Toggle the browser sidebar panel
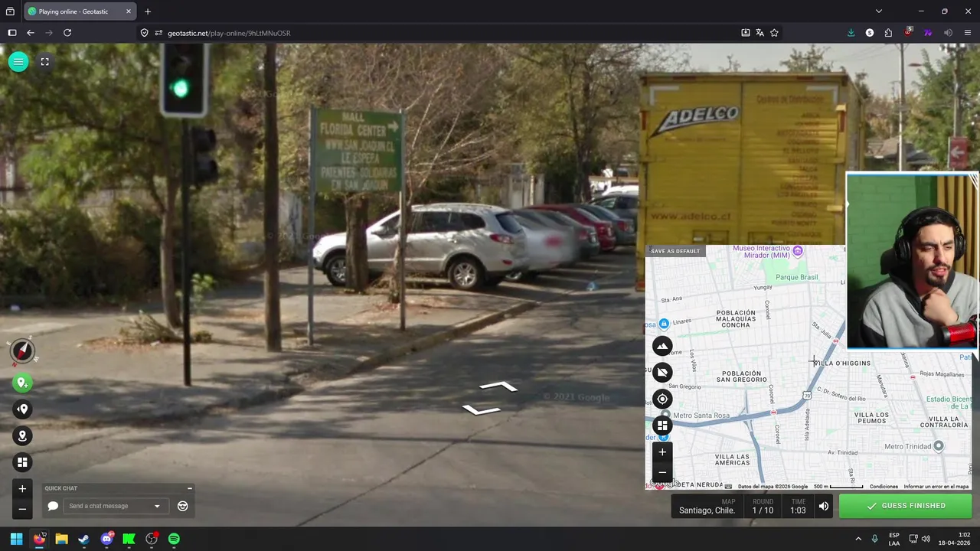Image resolution: width=980 pixels, height=551 pixels. pos(11,33)
